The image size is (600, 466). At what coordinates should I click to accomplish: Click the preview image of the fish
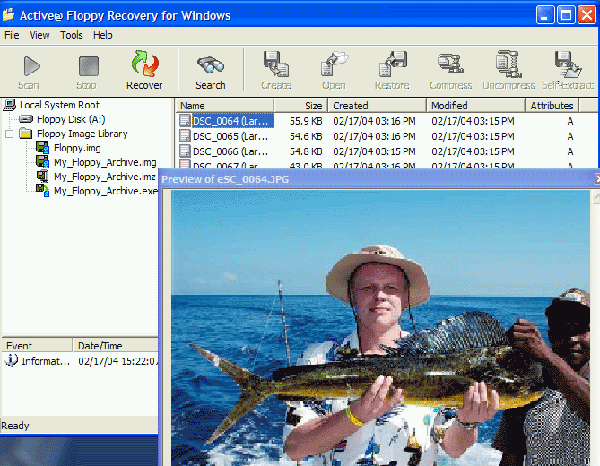(x=380, y=328)
